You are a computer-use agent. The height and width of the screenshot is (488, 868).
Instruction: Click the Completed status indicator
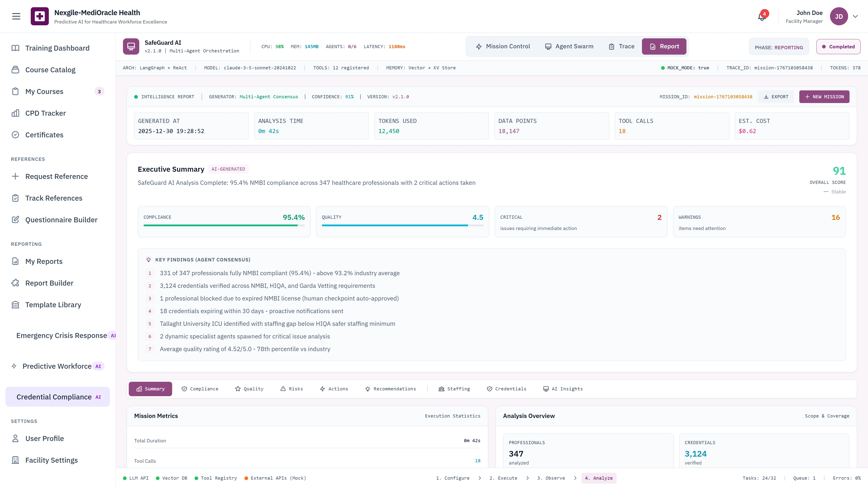pos(838,46)
